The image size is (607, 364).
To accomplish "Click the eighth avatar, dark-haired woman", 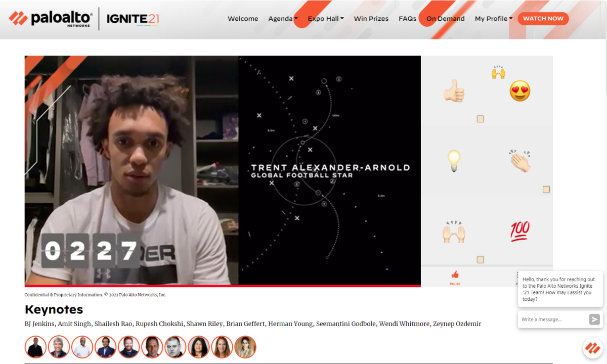I will tap(199, 347).
